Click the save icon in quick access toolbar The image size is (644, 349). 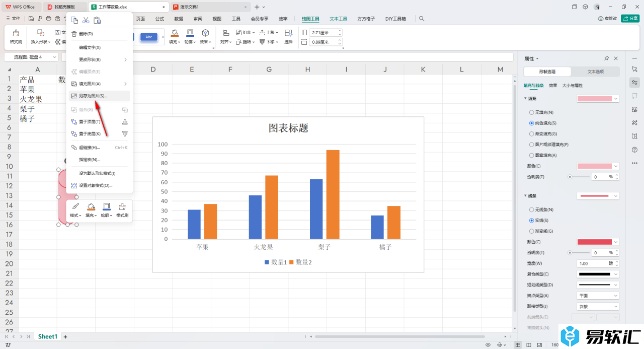31,19
